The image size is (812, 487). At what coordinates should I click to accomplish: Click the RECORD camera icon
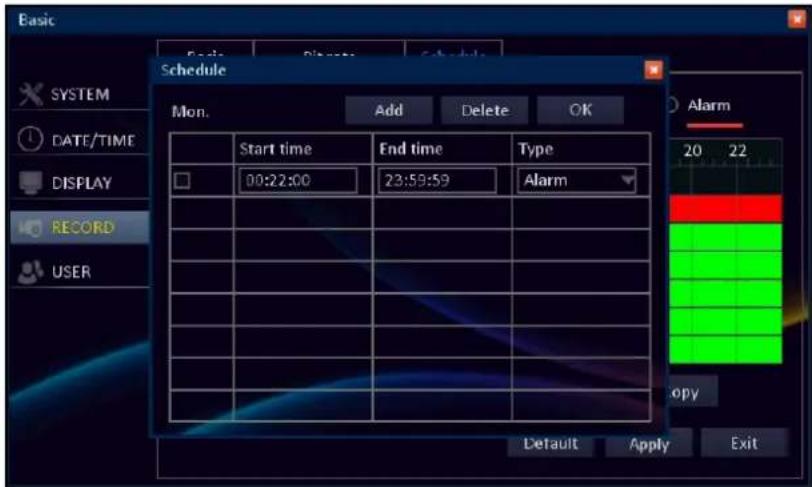click(30, 227)
